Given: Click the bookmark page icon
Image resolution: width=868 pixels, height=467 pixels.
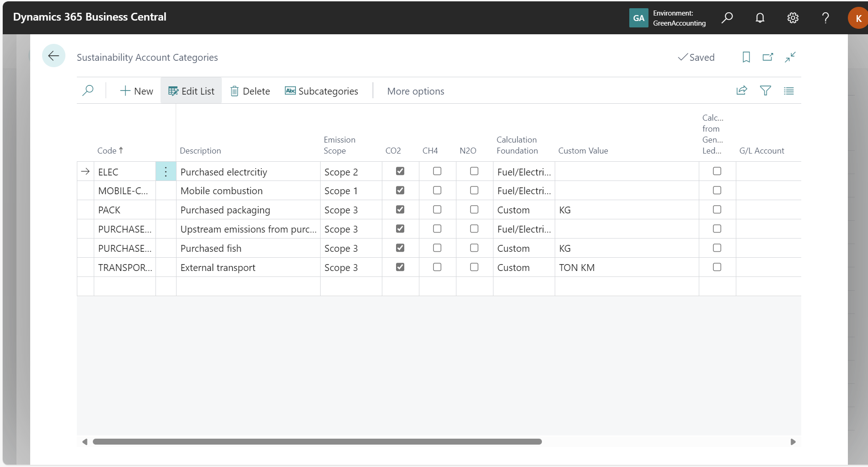Looking at the screenshot, I should tap(746, 57).
